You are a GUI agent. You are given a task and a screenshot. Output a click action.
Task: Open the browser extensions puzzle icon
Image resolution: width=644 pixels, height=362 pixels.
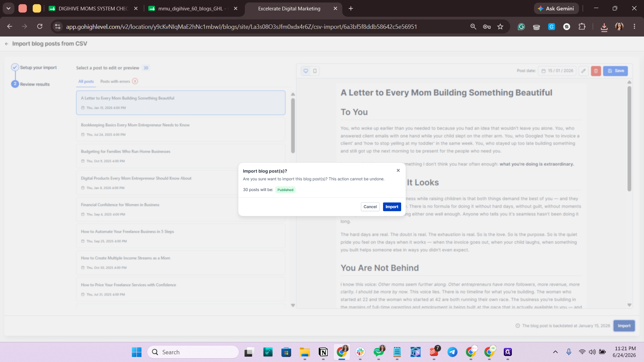582,26
